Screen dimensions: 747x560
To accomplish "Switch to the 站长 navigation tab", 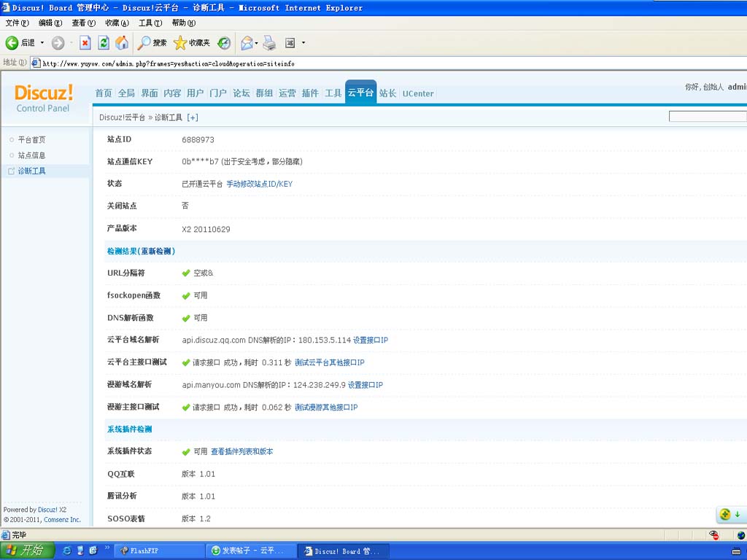I will tap(387, 93).
